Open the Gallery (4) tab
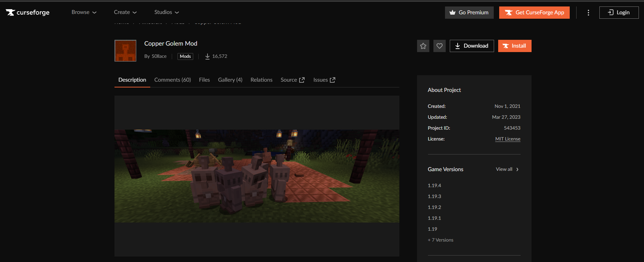The width and height of the screenshot is (644, 262). 230,80
